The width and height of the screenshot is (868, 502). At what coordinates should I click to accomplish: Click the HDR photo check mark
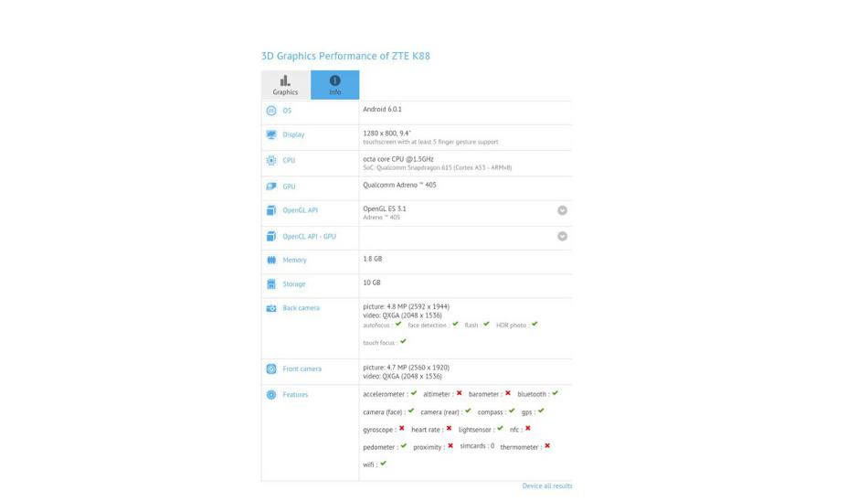click(535, 324)
